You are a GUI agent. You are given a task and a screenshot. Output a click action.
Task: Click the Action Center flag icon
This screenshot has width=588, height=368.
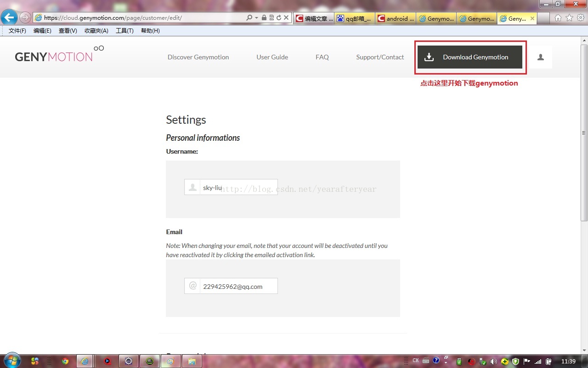[x=527, y=361]
